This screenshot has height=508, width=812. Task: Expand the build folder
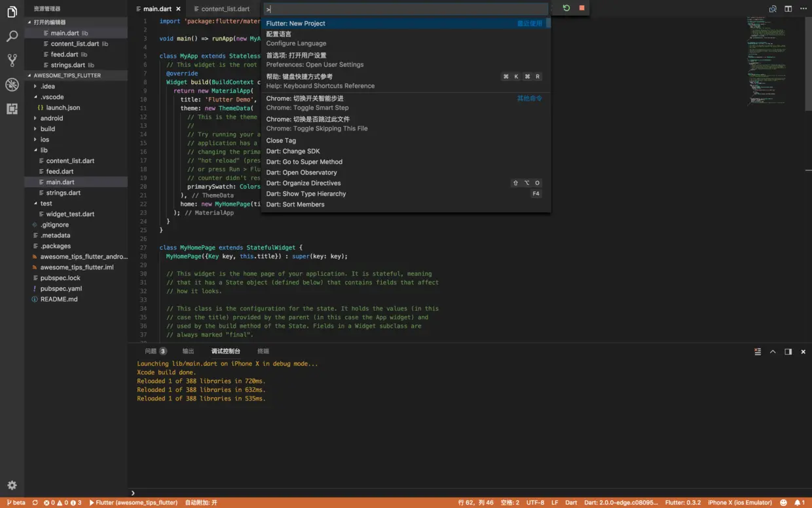click(x=47, y=129)
